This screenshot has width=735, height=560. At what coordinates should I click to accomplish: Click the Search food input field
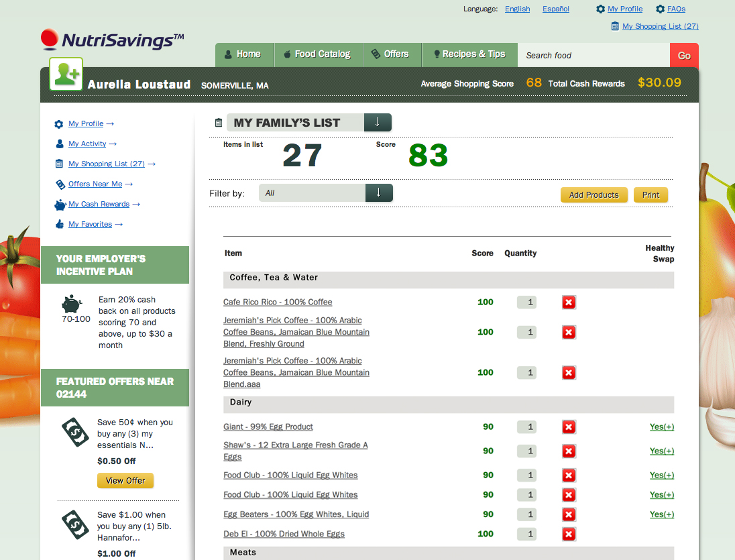click(x=594, y=55)
